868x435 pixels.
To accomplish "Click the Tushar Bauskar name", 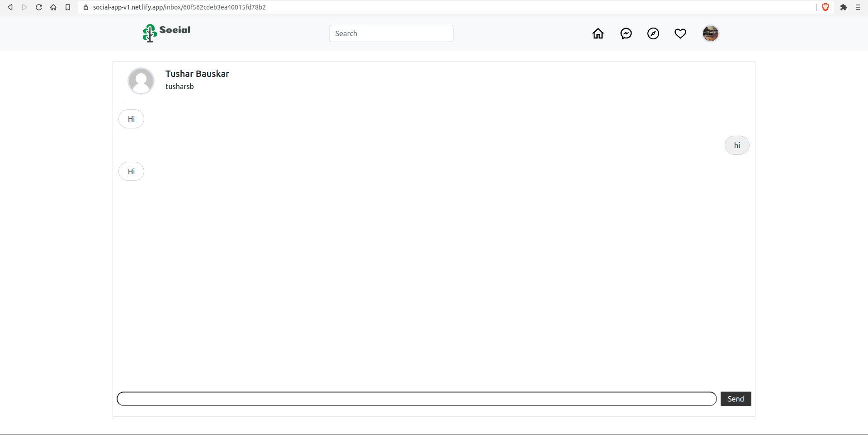I will click(197, 74).
